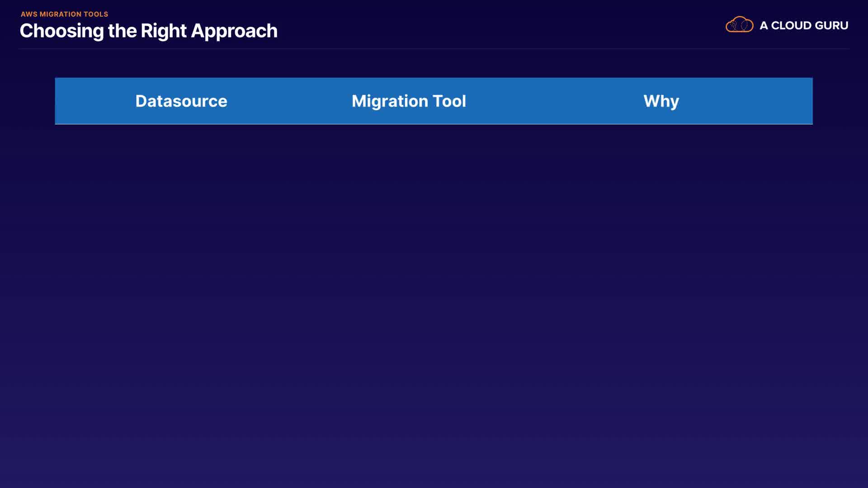This screenshot has height=488, width=868.
Task: Click the word Choosing in the title
Action: click(x=61, y=31)
